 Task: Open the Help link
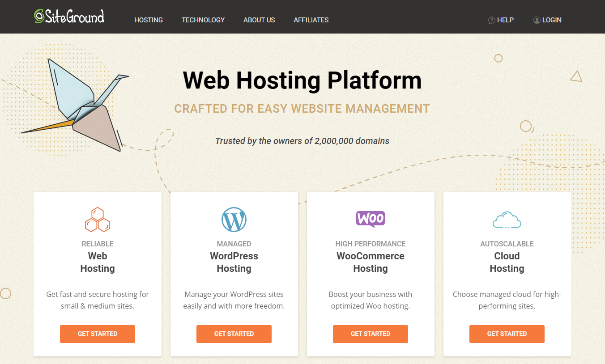505,20
